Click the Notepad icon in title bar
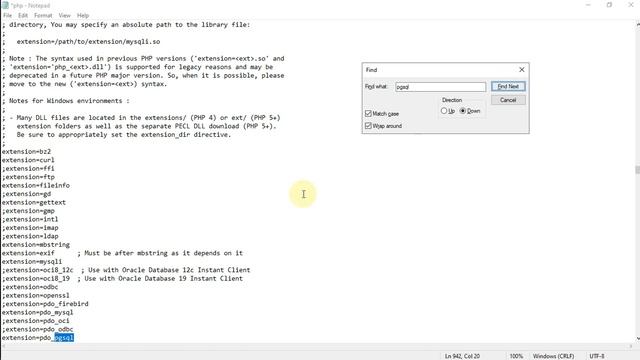Screen dimensions: 640x360 tap(5, 5)
